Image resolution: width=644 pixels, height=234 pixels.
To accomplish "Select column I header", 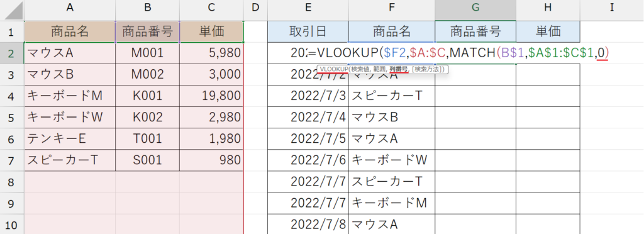I will pyautogui.click(x=612, y=10).
